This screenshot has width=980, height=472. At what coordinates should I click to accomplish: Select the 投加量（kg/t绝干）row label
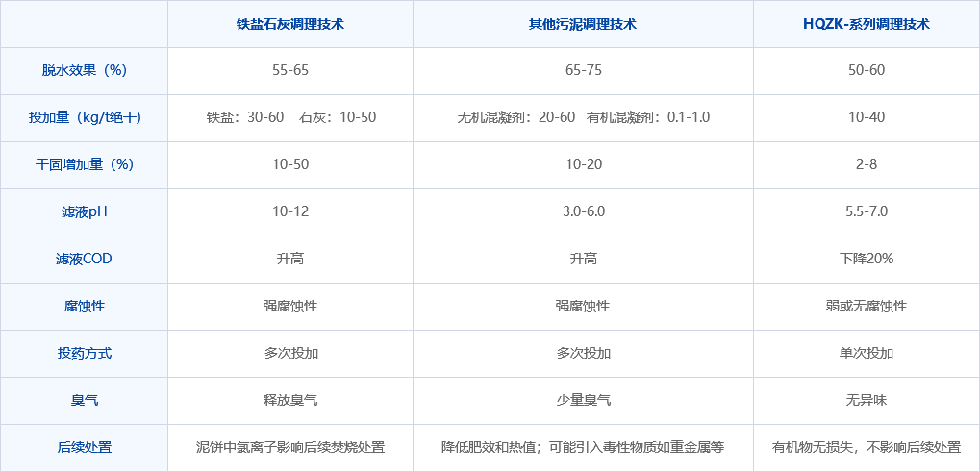pyautogui.click(x=85, y=117)
